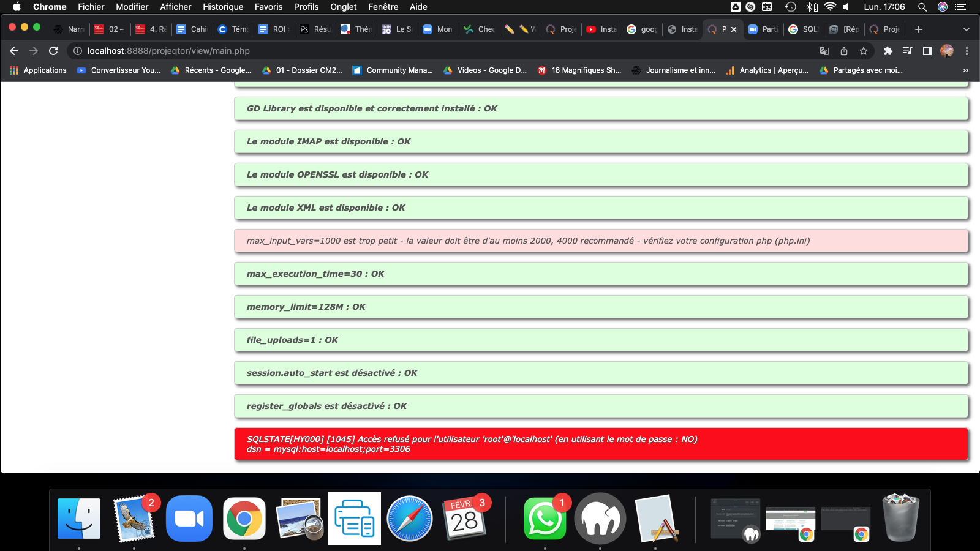Show hidden bookmarks with the double chevron
Screen dimensions: 980x551
(x=966, y=70)
